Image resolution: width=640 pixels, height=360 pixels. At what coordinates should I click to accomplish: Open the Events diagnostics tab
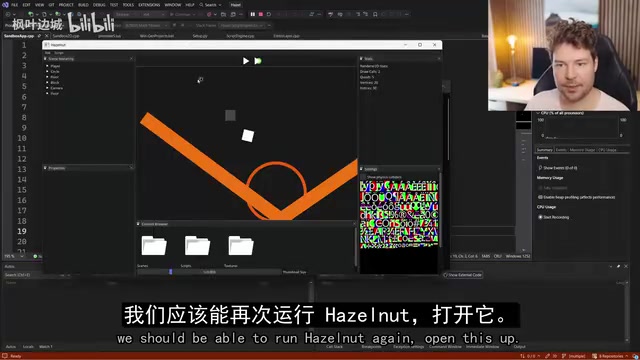[561, 150]
